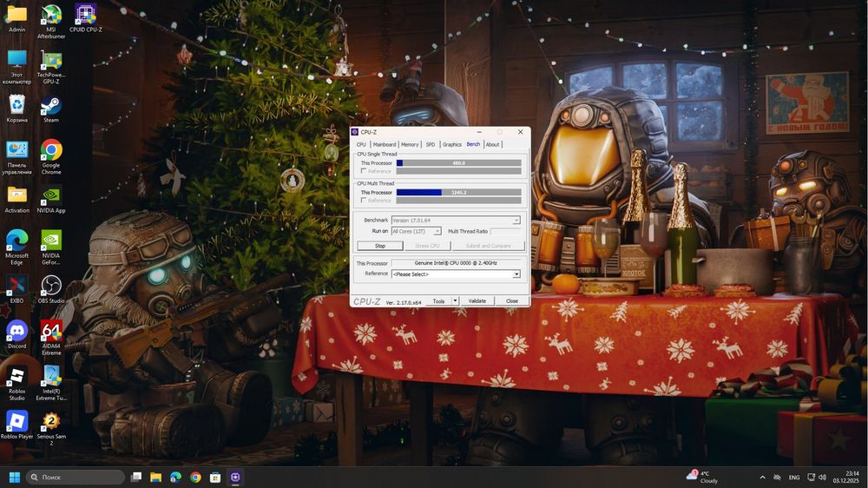
Task: Click the Chrome icon in the taskbar
Action: coord(195,477)
